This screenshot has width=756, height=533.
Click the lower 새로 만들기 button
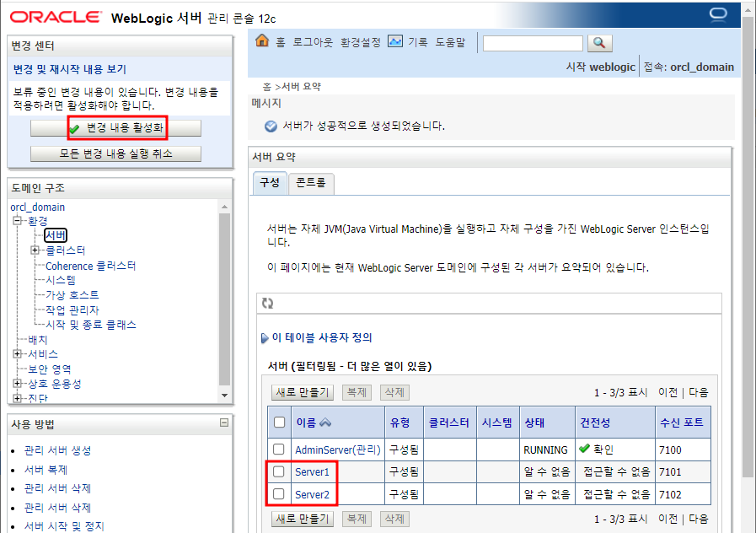[x=303, y=519]
